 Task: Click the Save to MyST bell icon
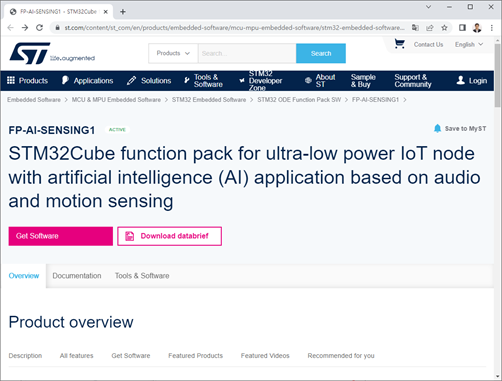point(437,128)
